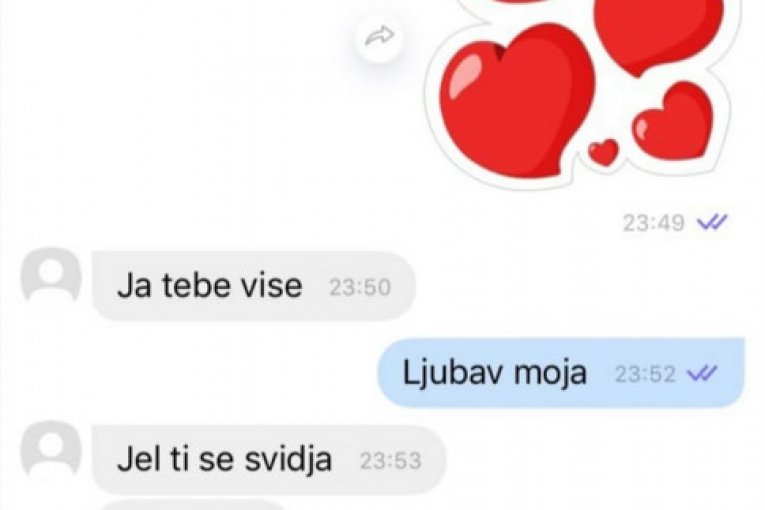This screenshot has height=510, width=765.
Task: Select the 'Jel ti se svidja' message text
Action: coord(224,460)
